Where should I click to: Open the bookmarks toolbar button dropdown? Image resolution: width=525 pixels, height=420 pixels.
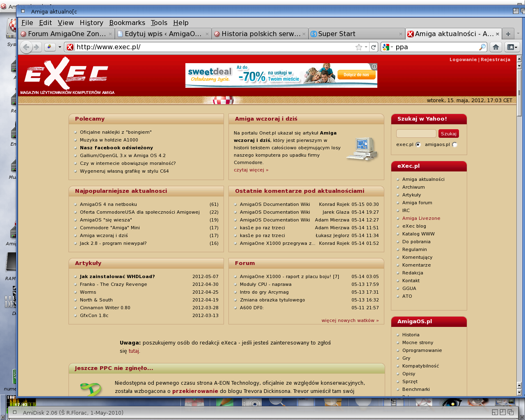(511, 47)
